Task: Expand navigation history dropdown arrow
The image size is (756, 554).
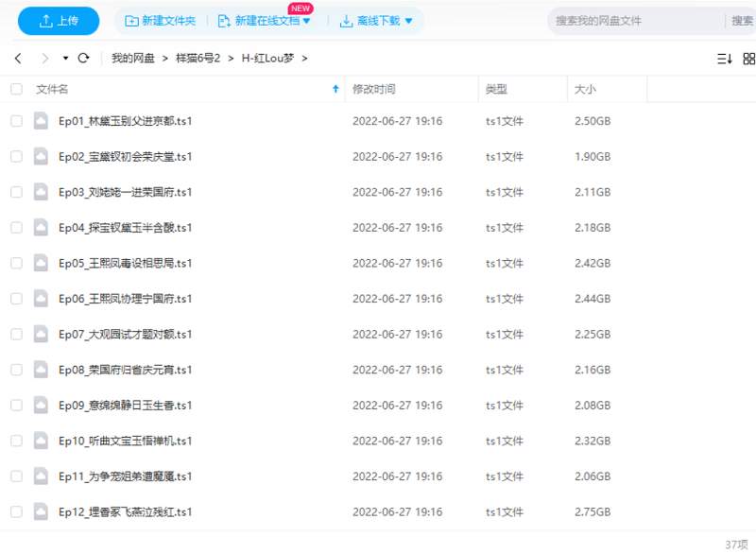Action: coord(65,59)
